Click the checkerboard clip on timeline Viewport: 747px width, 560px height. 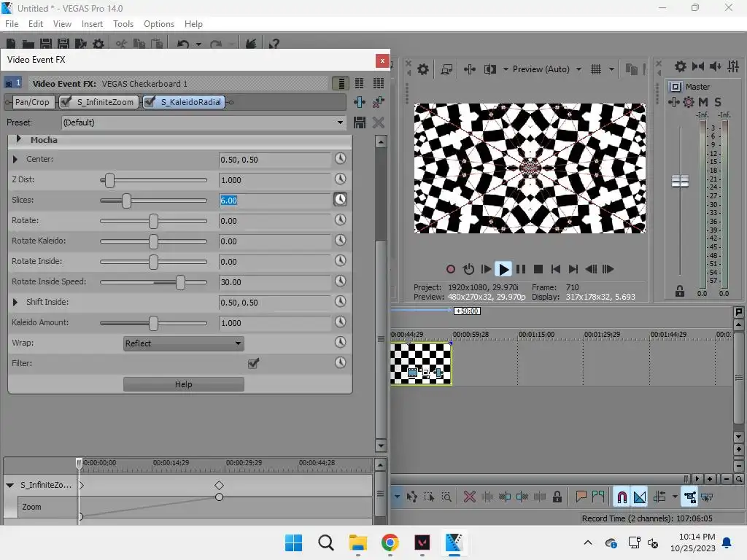click(x=421, y=363)
